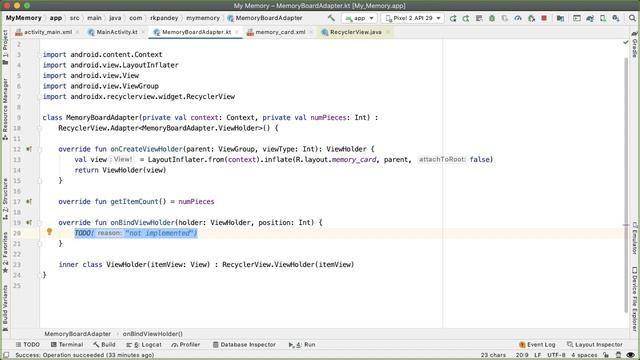This screenshot has height=360, width=640.
Task: Click the Run Anything icon
Action: tap(577, 18)
